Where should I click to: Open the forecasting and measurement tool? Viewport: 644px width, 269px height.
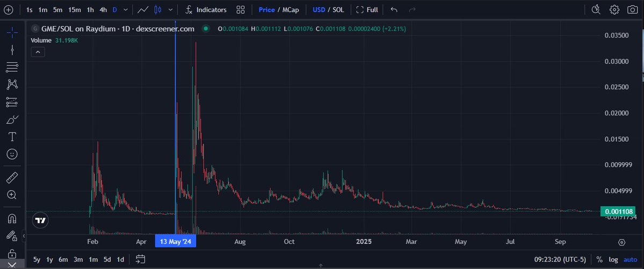pos(12,102)
